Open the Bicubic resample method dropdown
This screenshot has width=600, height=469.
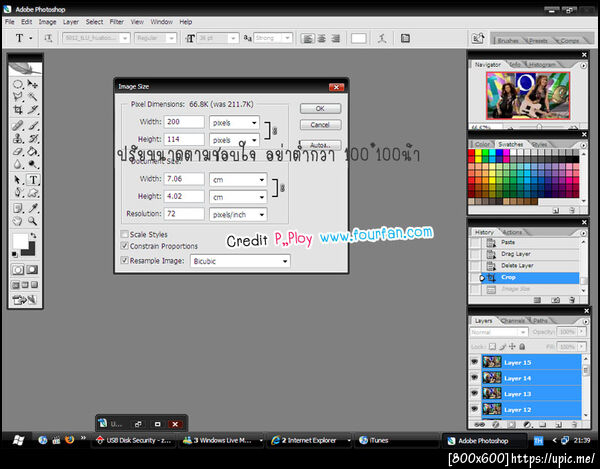click(240, 261)
